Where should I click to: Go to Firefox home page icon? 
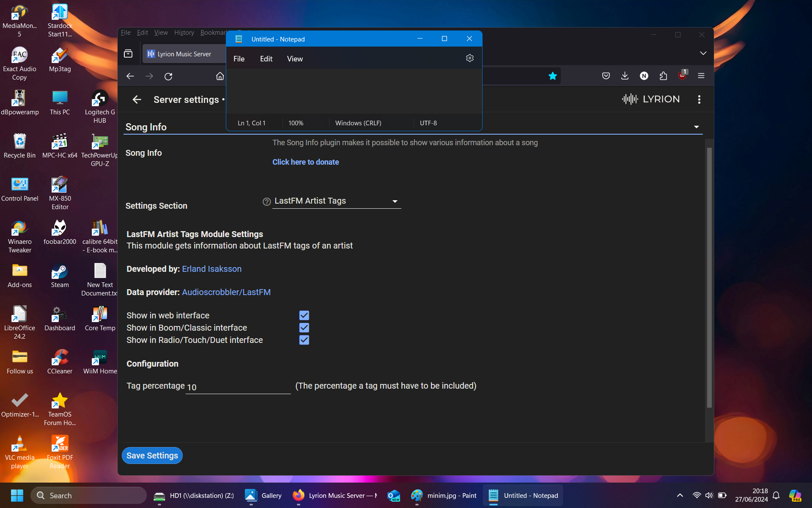pyautogui.click(x=220, y=76)
